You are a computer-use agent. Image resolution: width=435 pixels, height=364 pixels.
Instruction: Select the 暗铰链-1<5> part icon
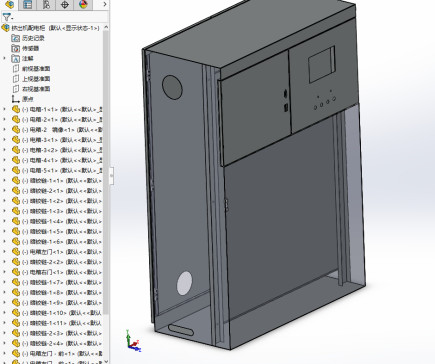[16, 231]
